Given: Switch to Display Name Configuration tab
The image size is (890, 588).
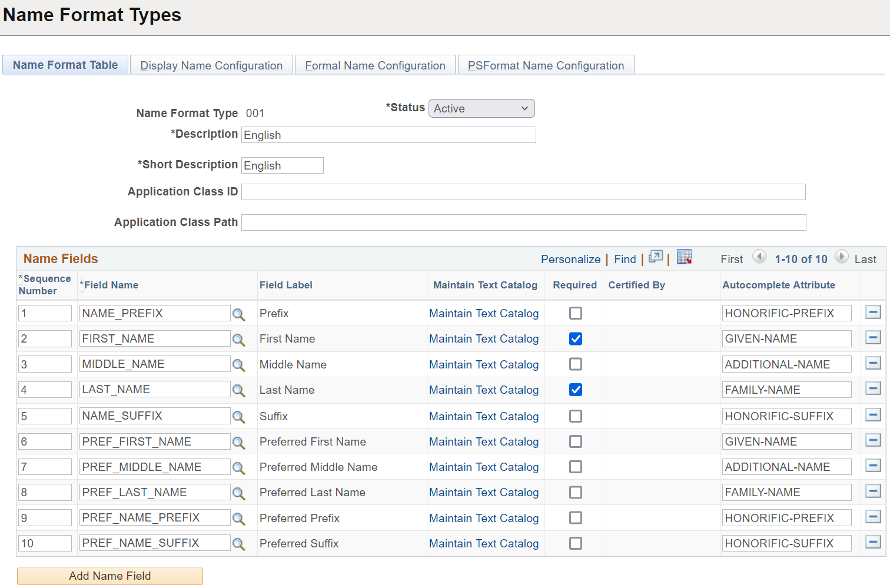Looking at the screenshot, I should tap(211, 65).
